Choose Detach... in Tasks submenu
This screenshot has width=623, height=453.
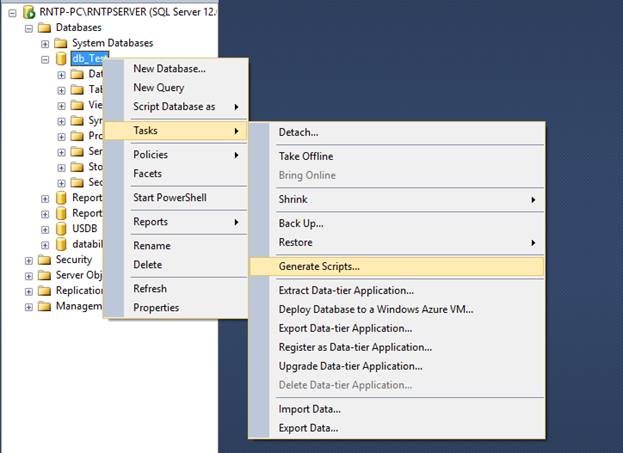397,132
